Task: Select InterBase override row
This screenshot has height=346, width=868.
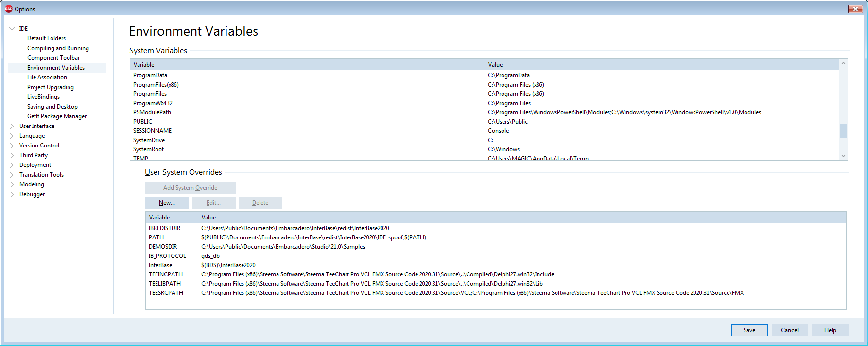Action: click(496, 265)
